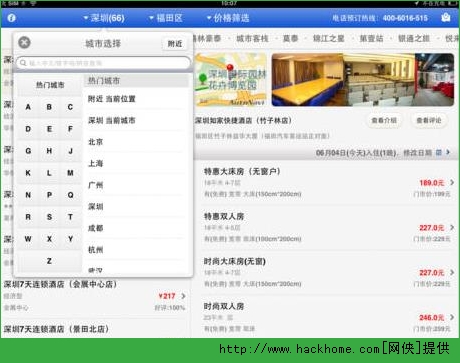The height and width of the screenshot is (363, 460).
Task: Click the 查看评论 reviews button
Action: coord(429,120)
